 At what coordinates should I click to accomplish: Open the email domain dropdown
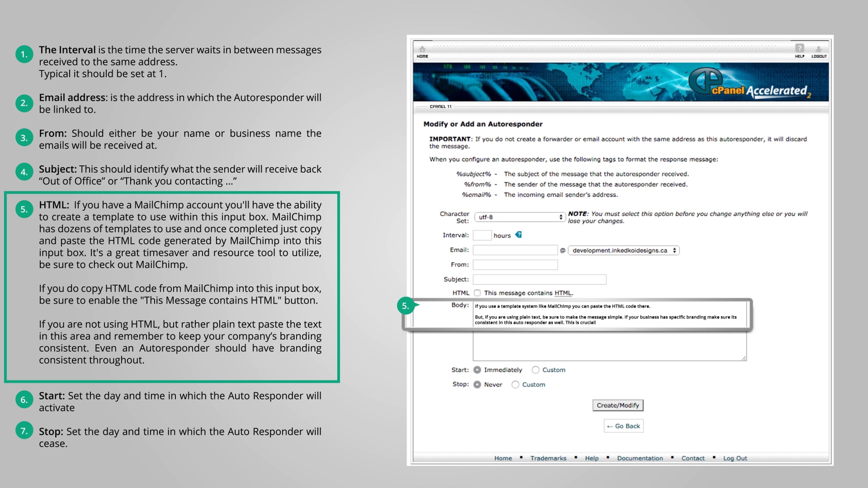tap(624, 251)
